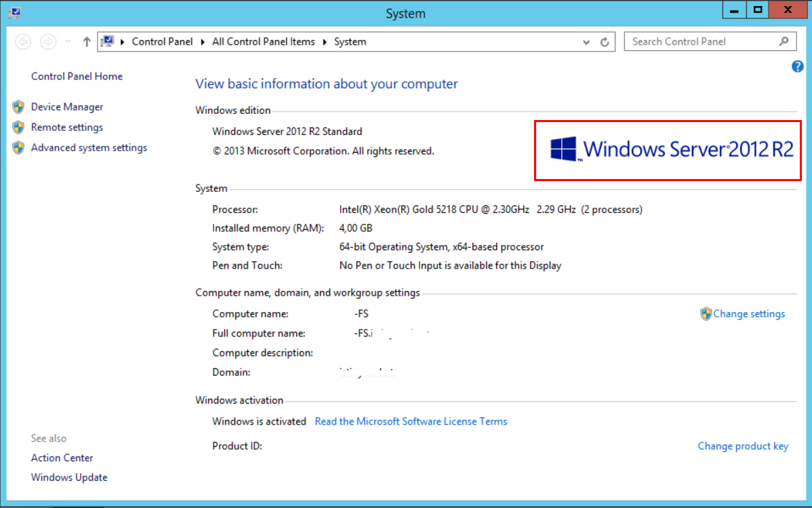
Task: Click the 'Windows is activated' status text
Action: tap(259, 421)
